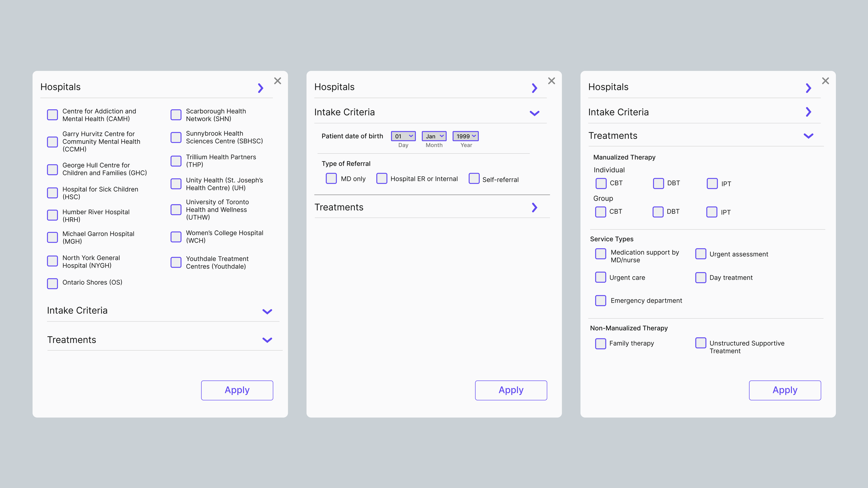Expand Treatments chevron in left panel
868x488 pixels.
267,340
